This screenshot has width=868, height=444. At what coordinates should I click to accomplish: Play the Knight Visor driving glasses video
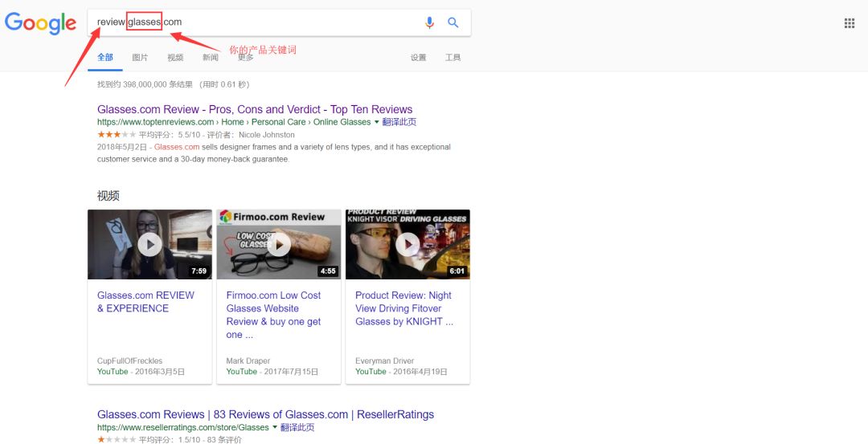(x=407, y=244)
